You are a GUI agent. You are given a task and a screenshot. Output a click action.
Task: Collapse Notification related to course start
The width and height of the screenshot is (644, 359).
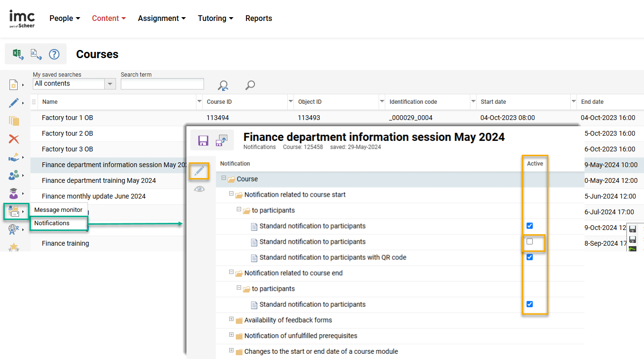(x=232, y=194)
